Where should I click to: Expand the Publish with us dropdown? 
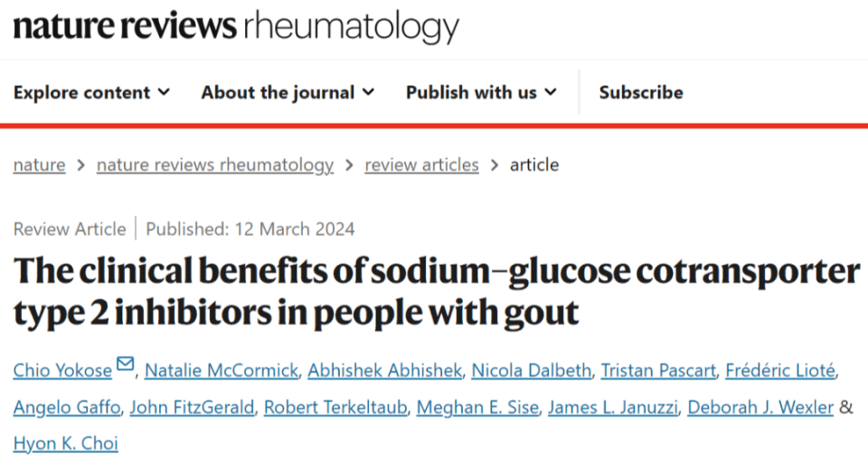pos(481,92)
